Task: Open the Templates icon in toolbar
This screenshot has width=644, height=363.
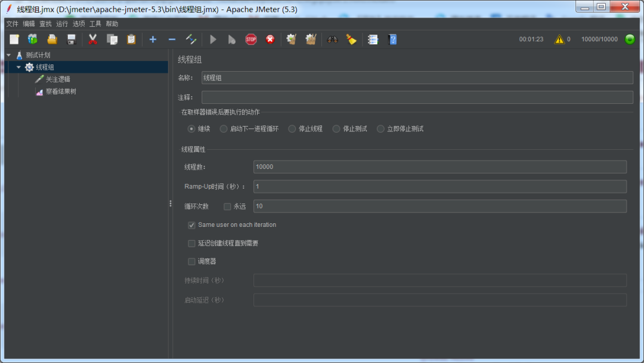Action: (x=33, y=39)
